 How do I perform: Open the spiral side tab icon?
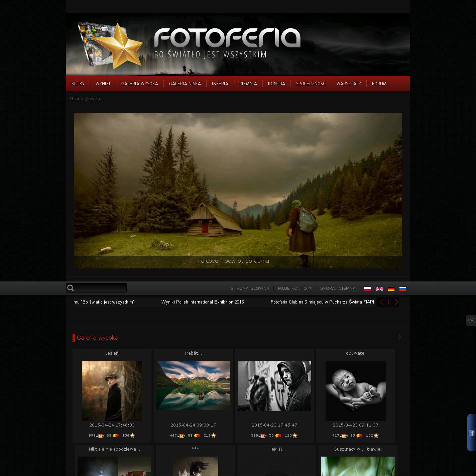pos(471,320)
